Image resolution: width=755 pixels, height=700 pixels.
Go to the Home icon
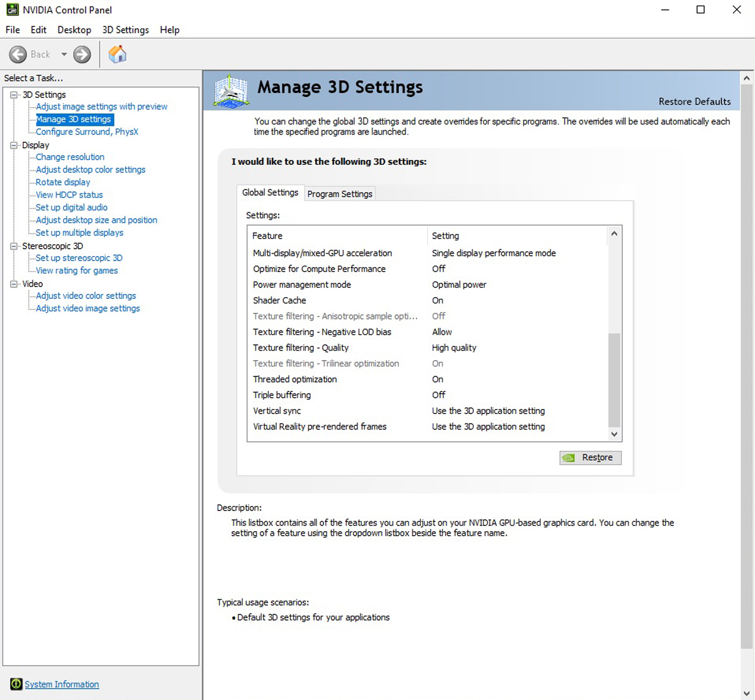pyautogui.click(x=117, y=54)
